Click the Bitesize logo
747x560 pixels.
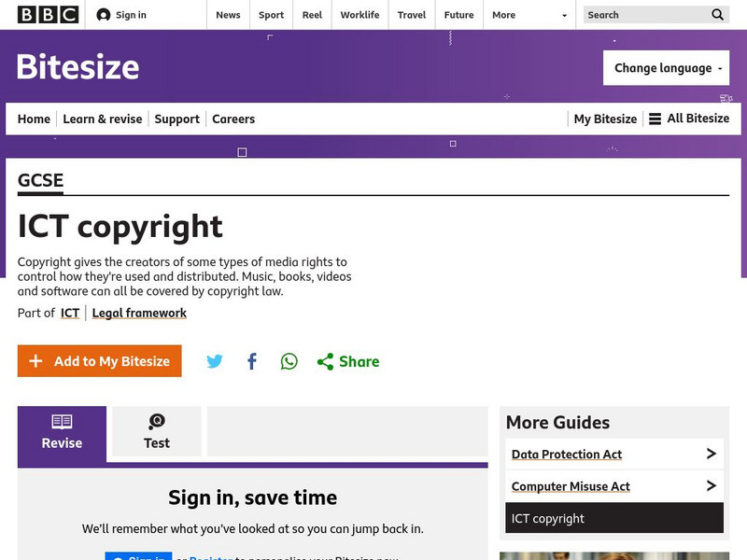[78, 66]
